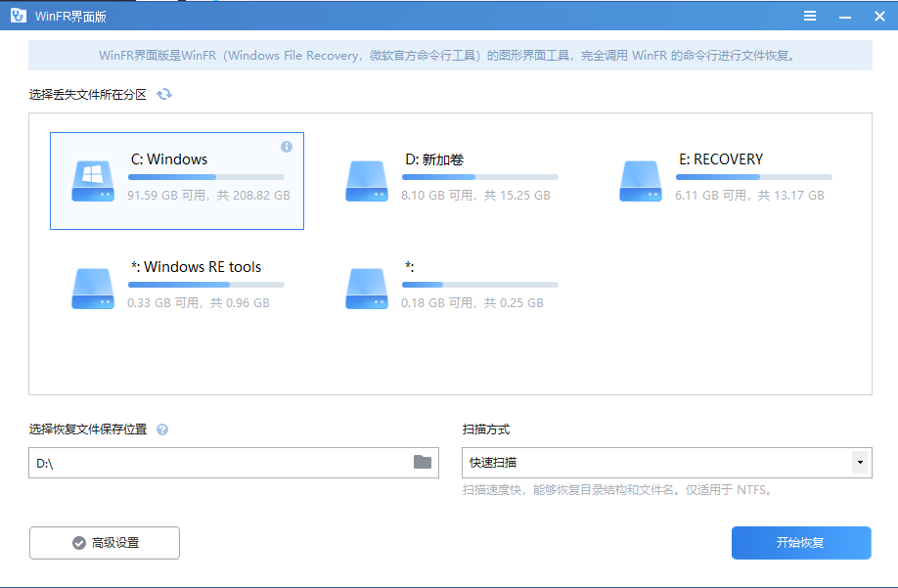Click the help icon beside 选择恢复文件保存位置
Screen dimensions: 898x588
(162, 429)
